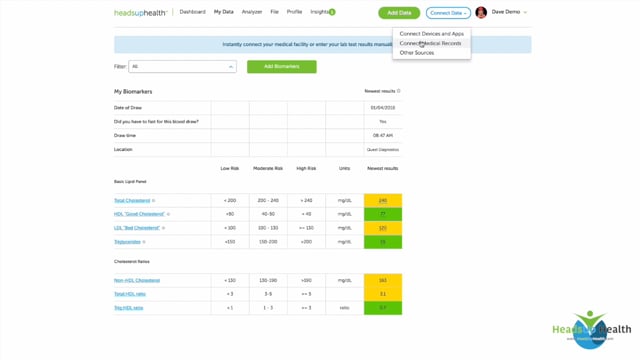The image size is (640, 360).
Task: Open the Total Cholesterol link
Action: point(132,200)
